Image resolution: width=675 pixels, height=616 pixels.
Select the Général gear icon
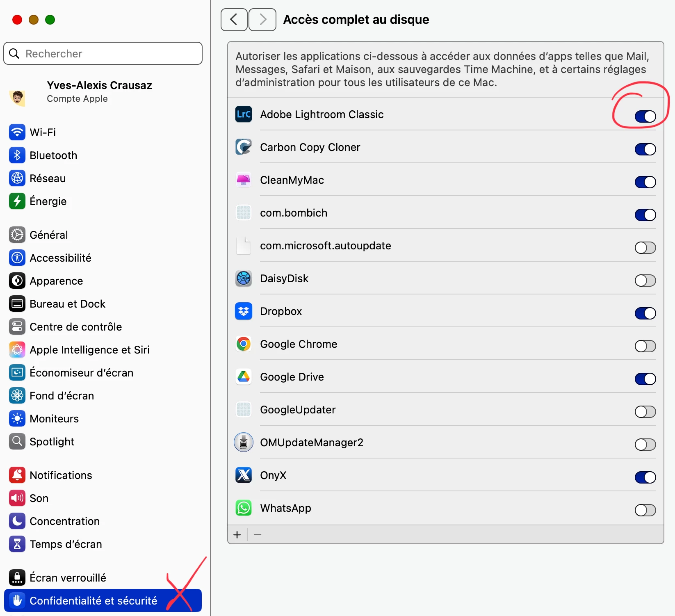[17, 235]
